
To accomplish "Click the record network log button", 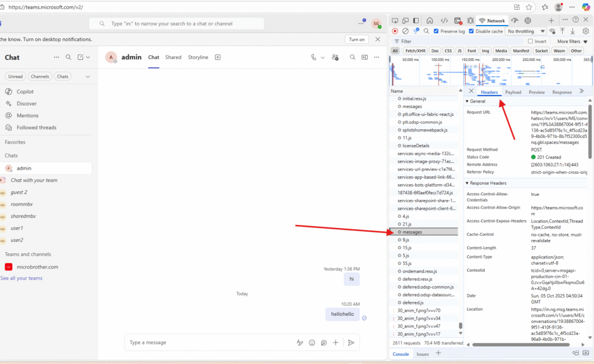I will (395, 31).
